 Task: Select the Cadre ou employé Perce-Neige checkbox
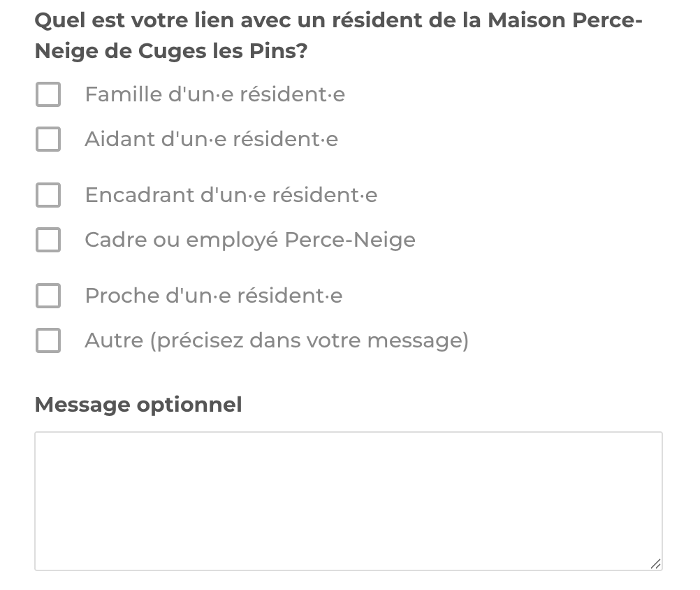tap(48, 240)
